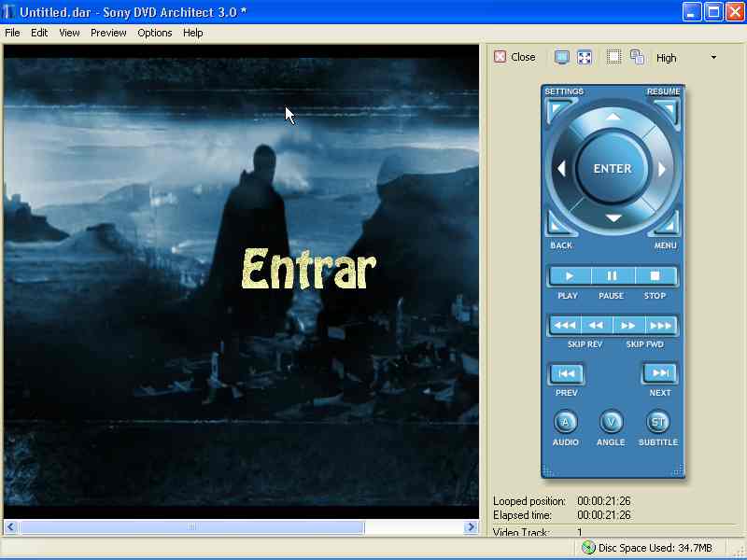Open the View menu
Image resolution: width=747 pixels, height=560 pixels.
pos(69,33)
